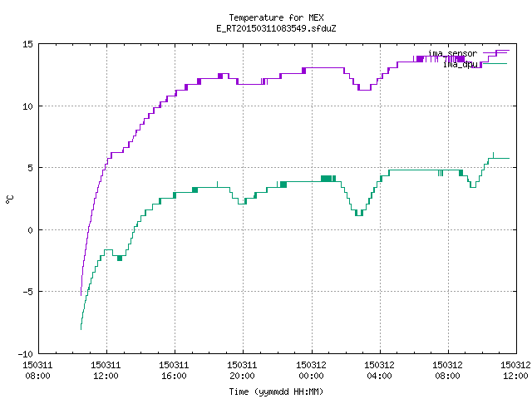532x399 pixels.
Task: Select the filename E_RT20150311083549.sfduZ subtitle
Action: 276,28
